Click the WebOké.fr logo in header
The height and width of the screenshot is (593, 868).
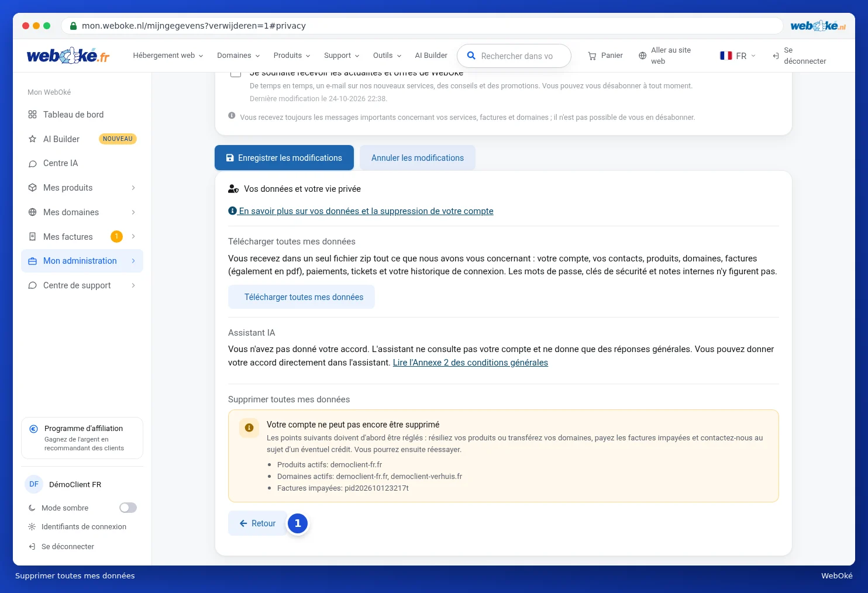(68, 56)
